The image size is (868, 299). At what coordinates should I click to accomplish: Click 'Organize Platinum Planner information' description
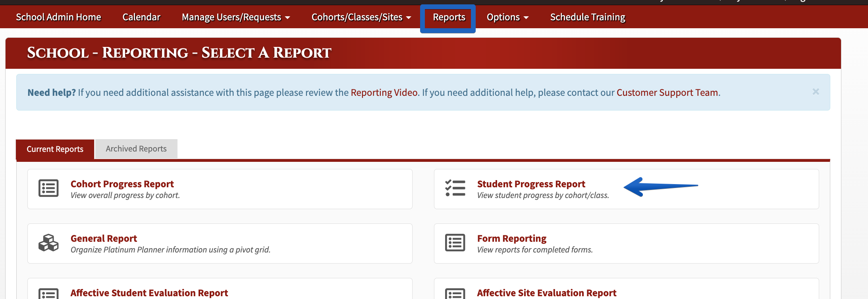(170, 250)
